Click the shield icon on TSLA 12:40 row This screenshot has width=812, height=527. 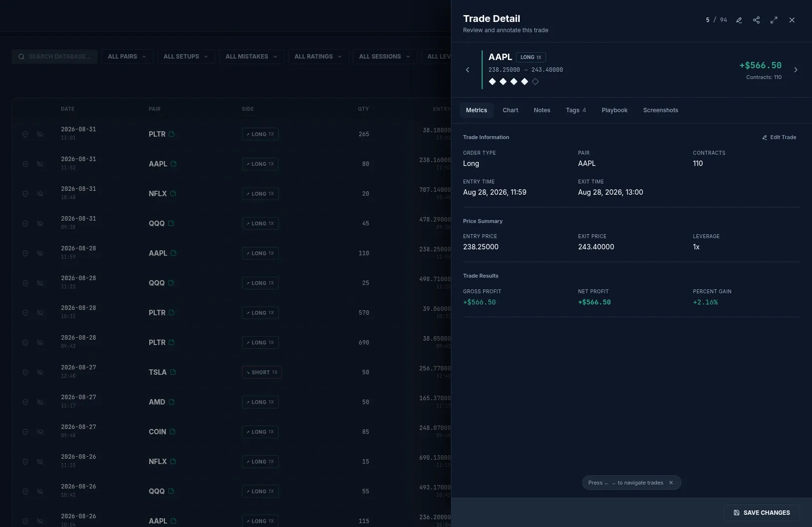click(x=25, y=372)
